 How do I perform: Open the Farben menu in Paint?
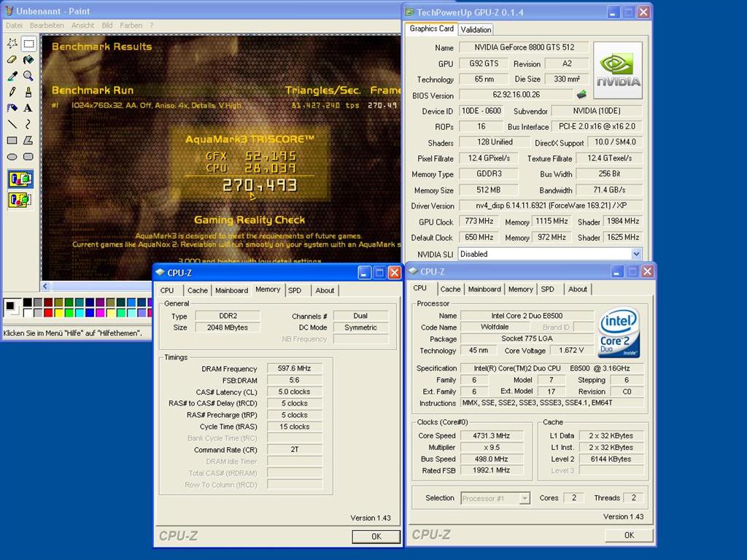[x=131, y=26]
